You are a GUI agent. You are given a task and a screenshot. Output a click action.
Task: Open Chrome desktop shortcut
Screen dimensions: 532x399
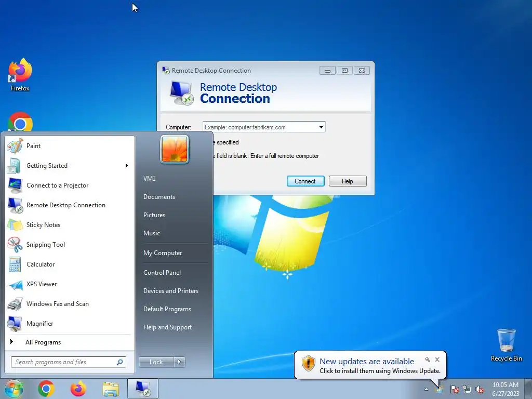20,122
